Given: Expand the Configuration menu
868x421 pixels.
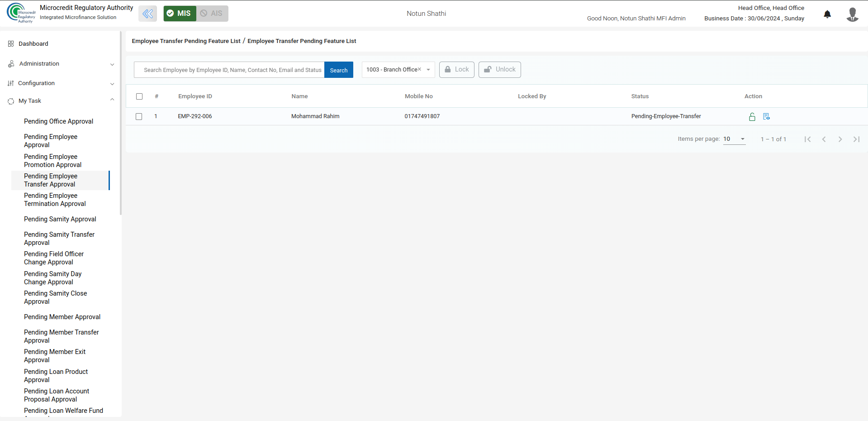Looking at the screenshot, I should coord(112,84).
